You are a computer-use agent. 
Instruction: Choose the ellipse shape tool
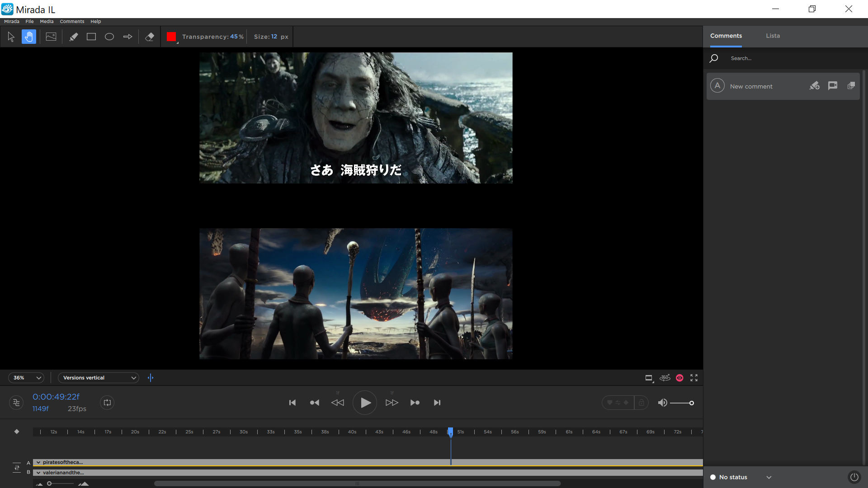point(109,37)
